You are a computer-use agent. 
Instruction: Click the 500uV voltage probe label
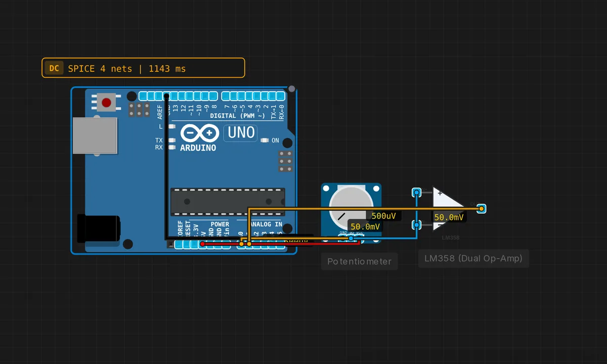click(x=383, y=216)
